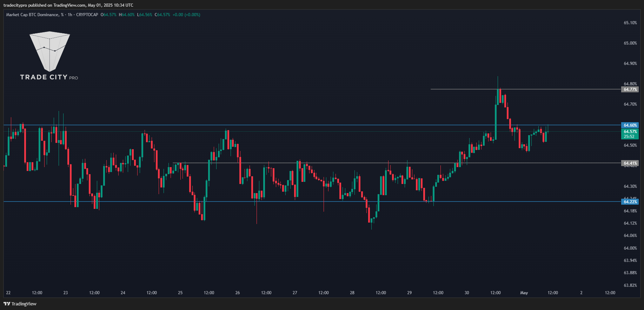This screenshot has height=310, width=644.
Task: Click the 64.50% price axis tick
Action: (x=630, y=145)
